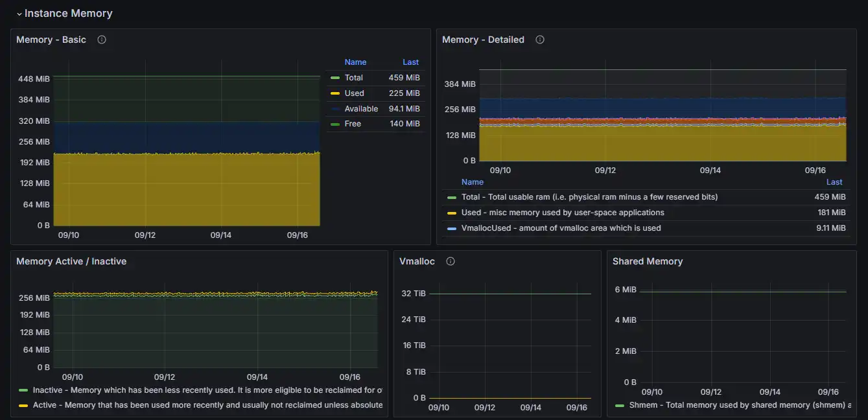Open the Shmem series color swatch
Image resolution: width=868 pixels, height=420 pixels.
[620, 405]
